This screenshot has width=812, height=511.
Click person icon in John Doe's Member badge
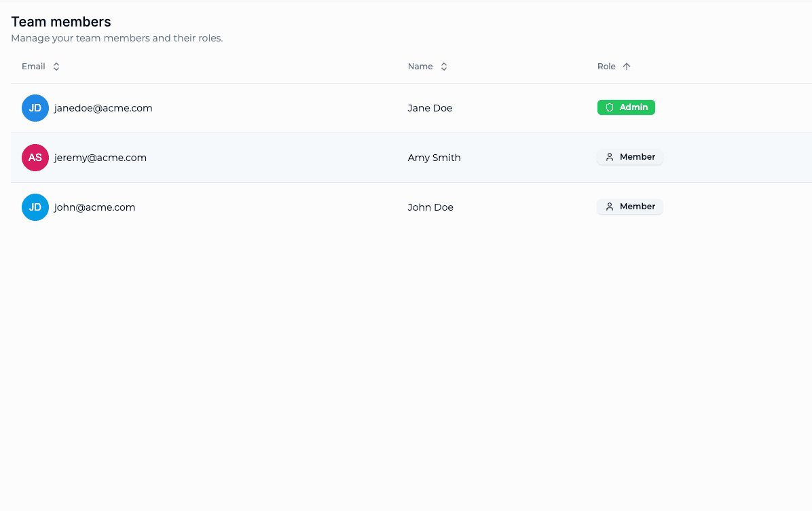click(610, 207)
